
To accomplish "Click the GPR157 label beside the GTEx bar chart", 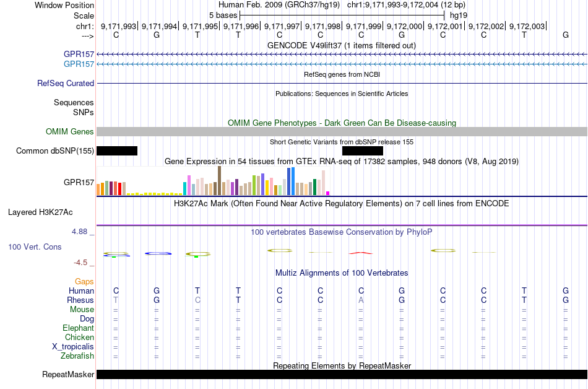I will point(79,182).
